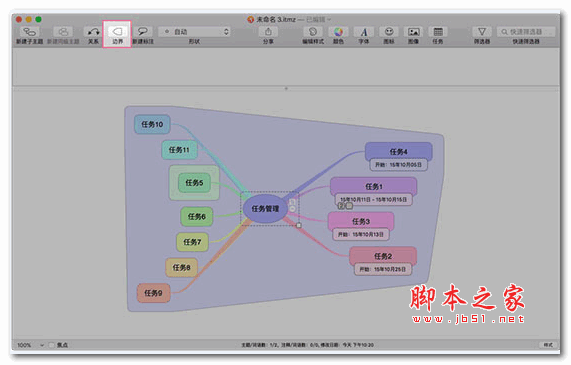Screen dimensions: 571x365
Task: Click the boundary tool (边界)
Action: coord(117,32)
